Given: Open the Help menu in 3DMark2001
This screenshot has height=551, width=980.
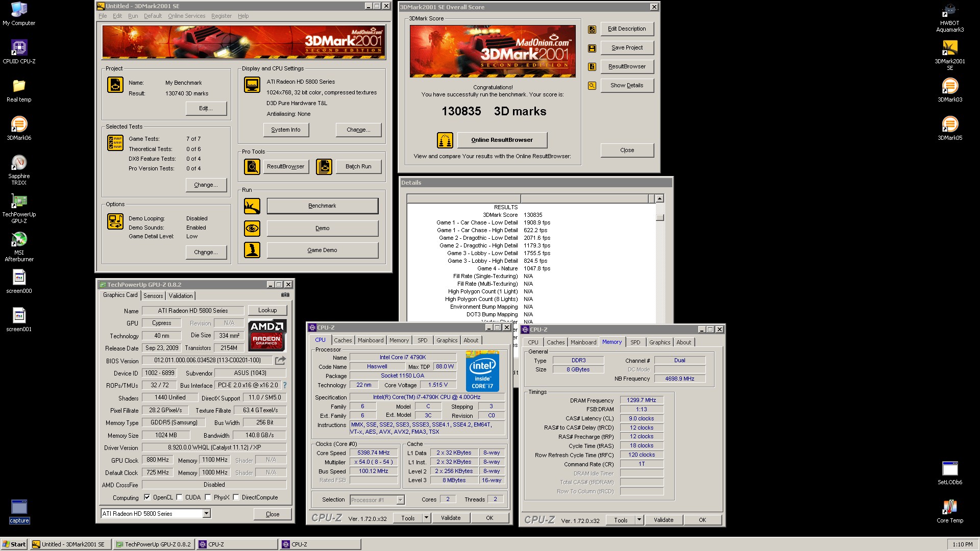Looking at the screenshot, I should tap(243, 16).
